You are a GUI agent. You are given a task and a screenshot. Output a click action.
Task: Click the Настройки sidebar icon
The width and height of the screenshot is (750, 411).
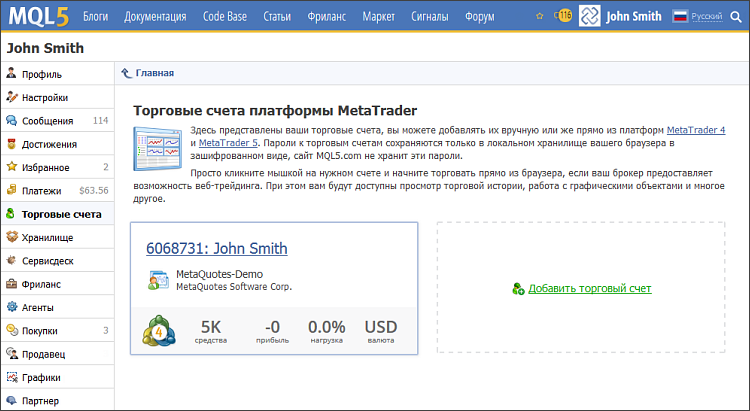(11, 97)
